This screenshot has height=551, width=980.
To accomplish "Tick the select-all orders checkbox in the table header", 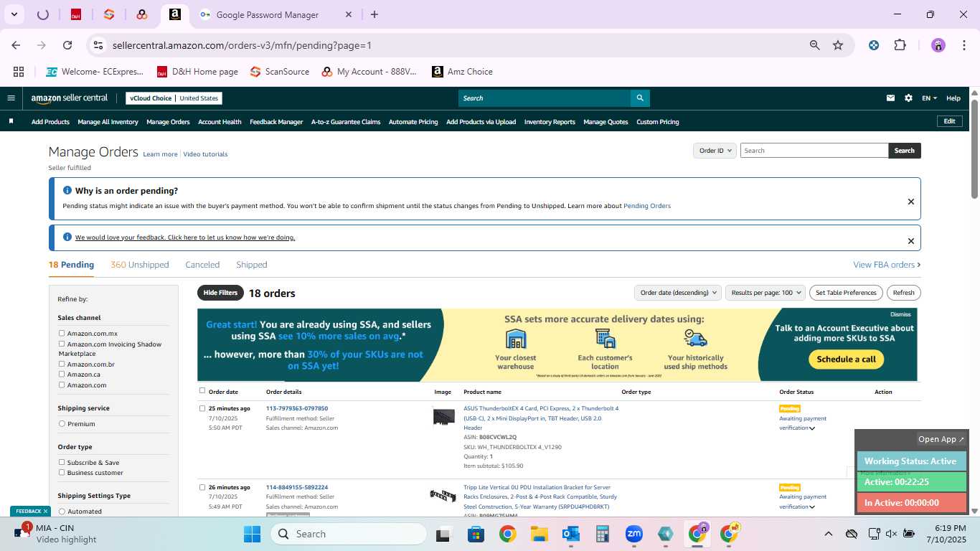I will 202,391.
